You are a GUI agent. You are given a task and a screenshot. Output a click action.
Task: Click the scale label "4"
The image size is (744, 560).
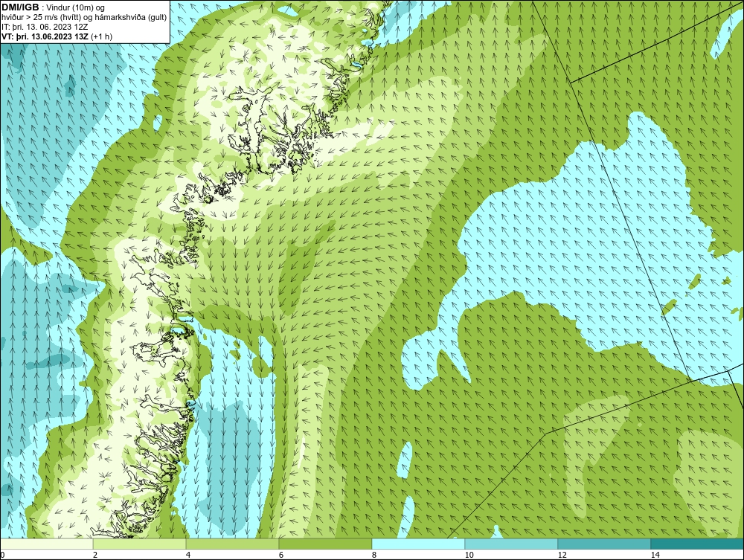tap(188, 556)
